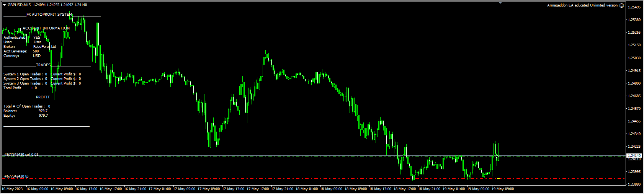The image size is (644, 194).
Task: Select the #677342430 tp level label
Action: pyautogui.click(x=16, y=176)
